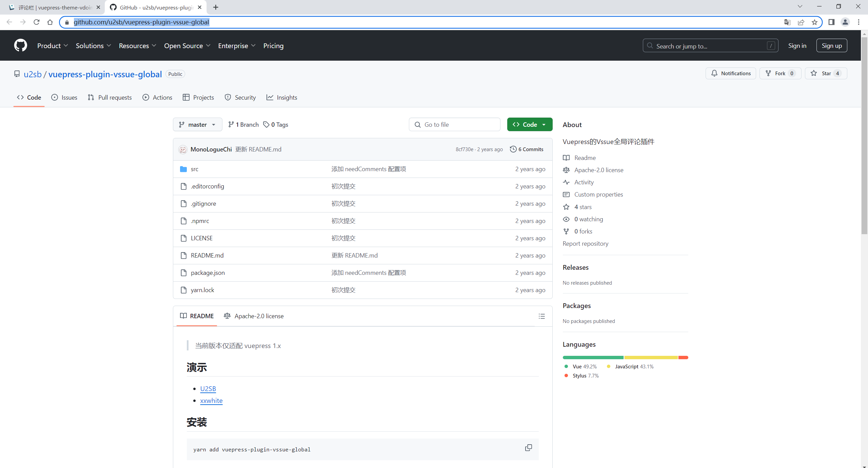
Task: Click the Vue segment of languages bar
Action: [593, 358]
